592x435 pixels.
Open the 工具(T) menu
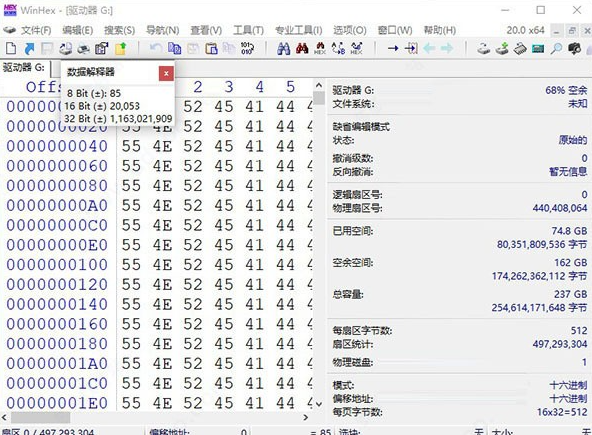tap(248, 30)
